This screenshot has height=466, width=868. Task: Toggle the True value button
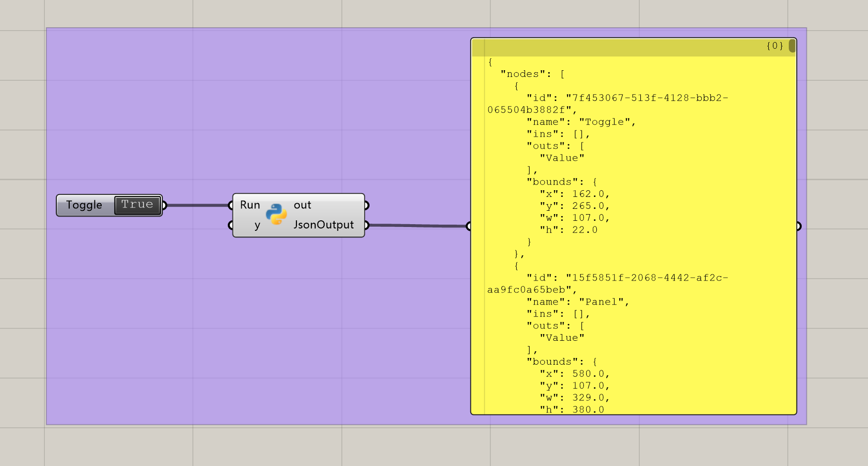pos(138,205)
